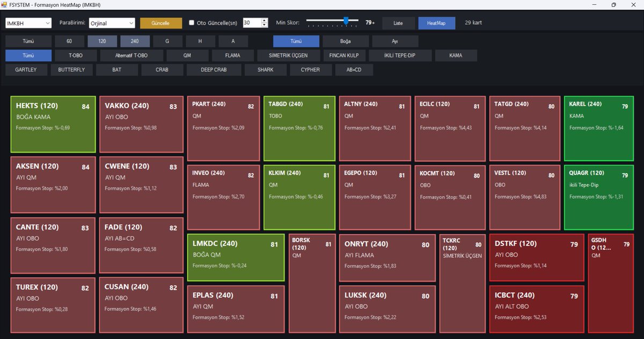644x339 pixels.
Task: Open the ICBCT (240) card
Action: tap(537, 309)
